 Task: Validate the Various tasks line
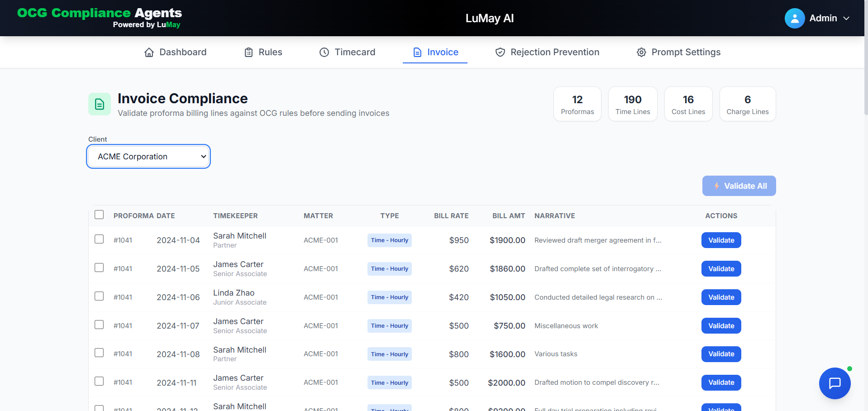point(721,354)
